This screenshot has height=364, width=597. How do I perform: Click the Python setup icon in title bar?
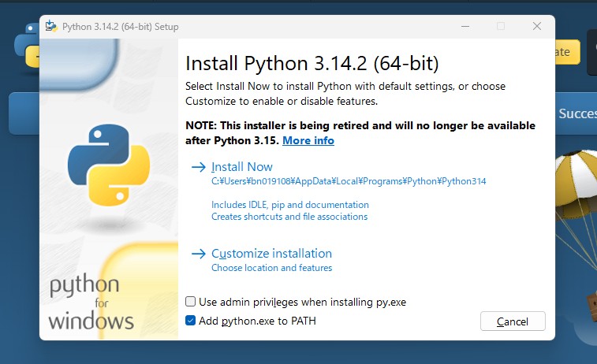point(51,26)
